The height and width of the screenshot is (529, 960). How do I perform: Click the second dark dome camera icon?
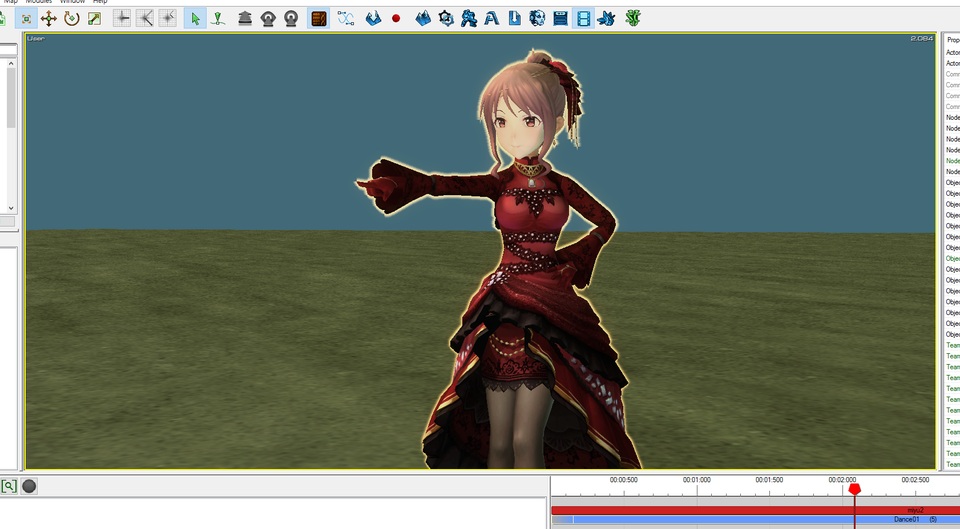click(x=291, y=18)
